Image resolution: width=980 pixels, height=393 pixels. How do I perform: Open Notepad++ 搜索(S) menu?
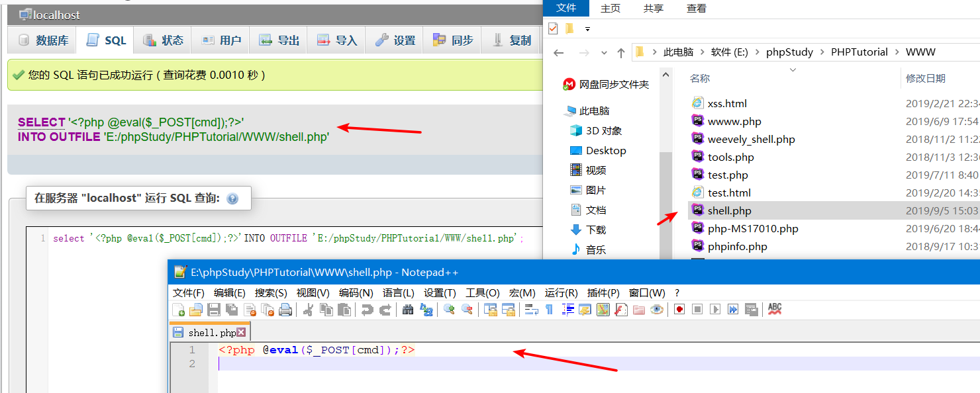click(271, 292)
